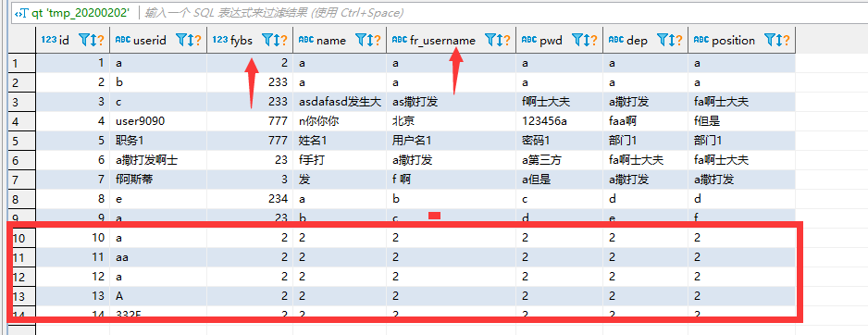Screen dimensions: 868x335
Task: Click the id cell '12'
Action: [x=73, y=277]
